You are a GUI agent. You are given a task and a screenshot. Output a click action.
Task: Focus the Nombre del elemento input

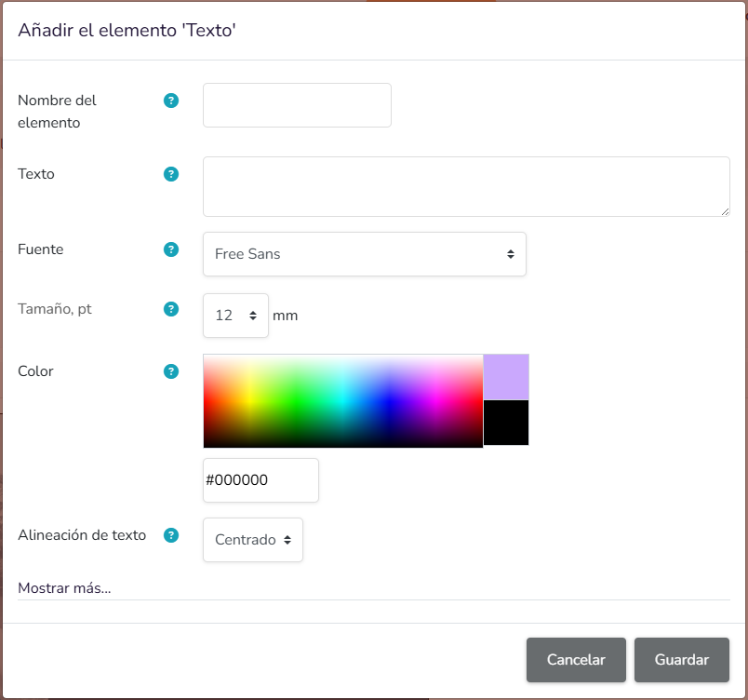coord(297,105)
